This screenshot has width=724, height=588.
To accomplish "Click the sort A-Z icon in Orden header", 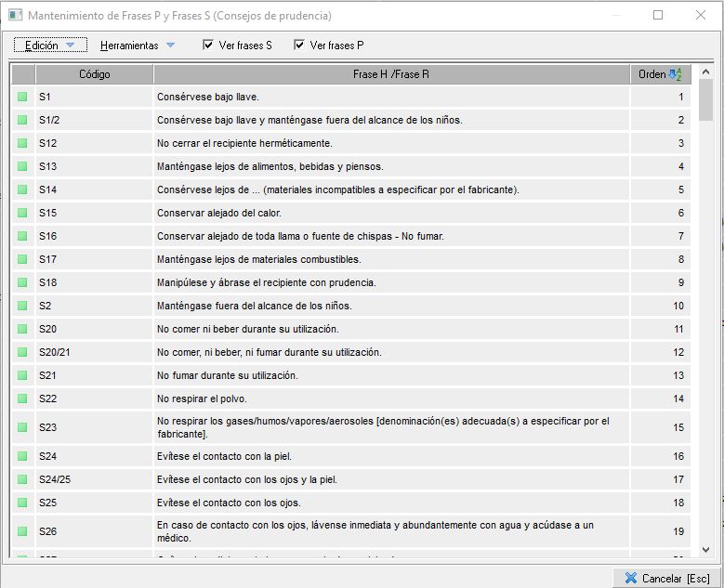I will [x=675, y=74].
